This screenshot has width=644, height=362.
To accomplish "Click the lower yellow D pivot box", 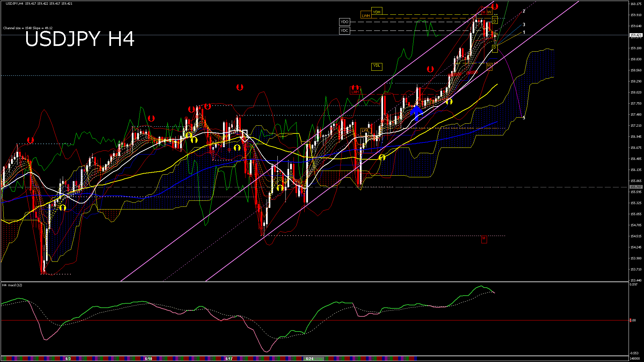I will [494, 48].
